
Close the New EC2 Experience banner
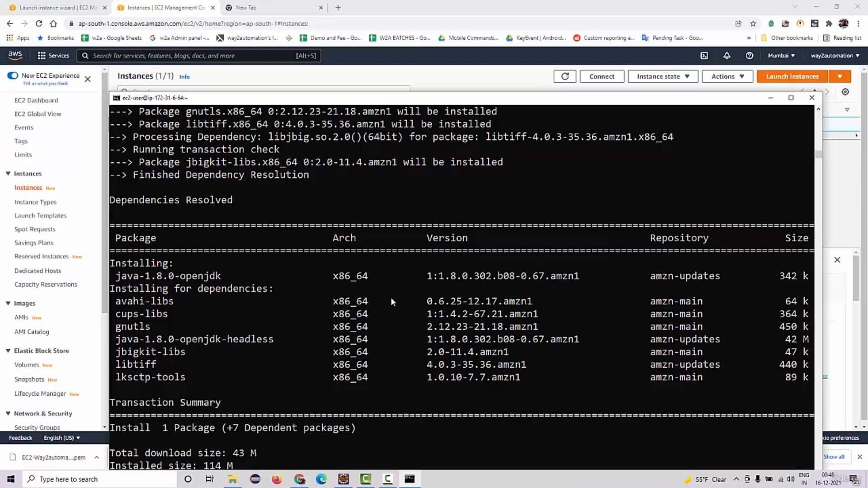[88, 79]
